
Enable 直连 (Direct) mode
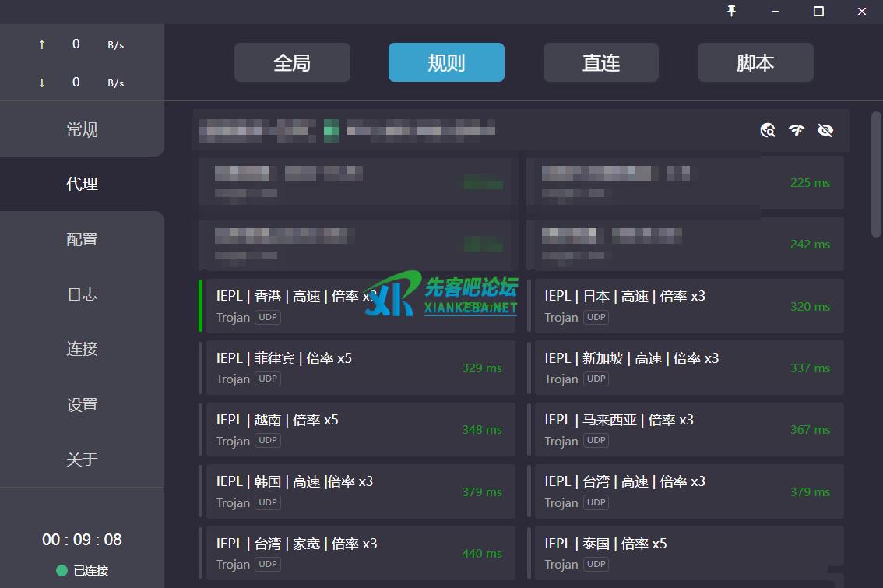[600, 62]
